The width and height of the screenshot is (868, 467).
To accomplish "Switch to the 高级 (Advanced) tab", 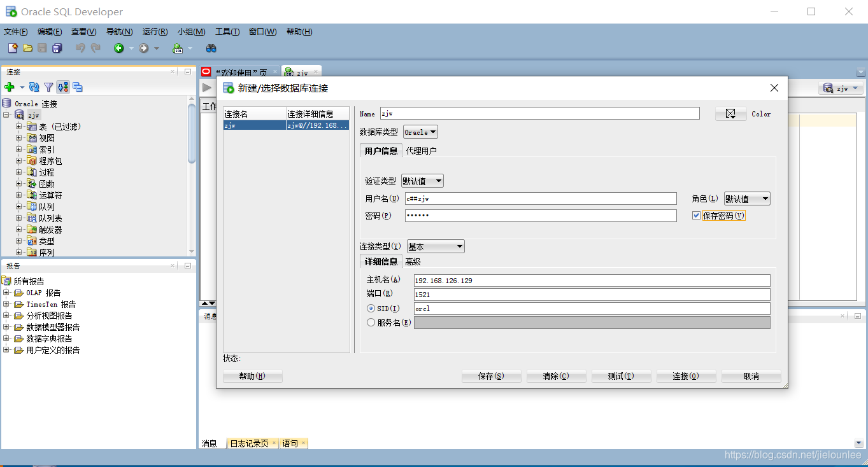I will coord(413,261).
